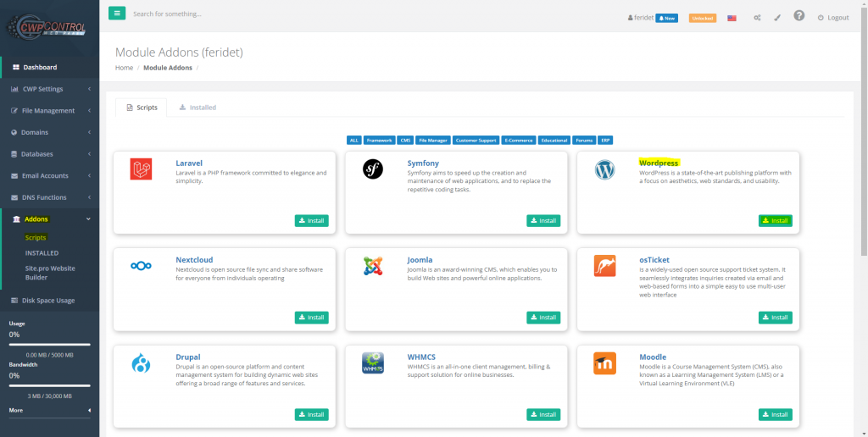Filter scripts by E-Commerce
The image size is (868, 437).
point(519,141)
